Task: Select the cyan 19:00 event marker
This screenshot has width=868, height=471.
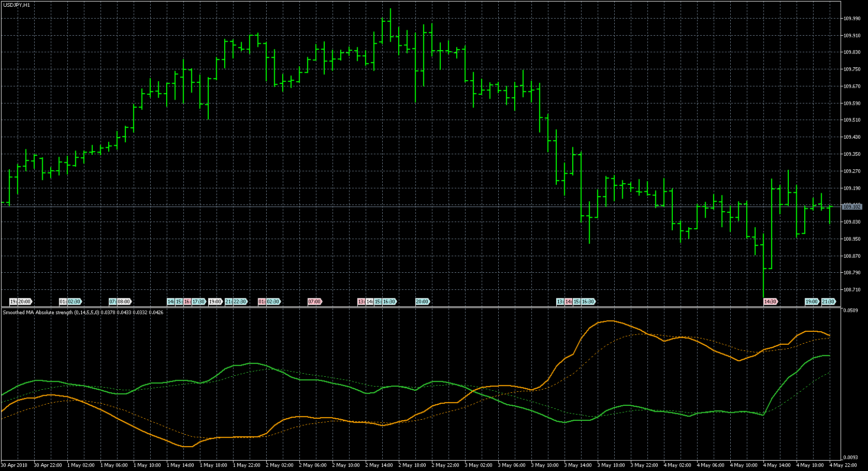Action: (812, 302)
